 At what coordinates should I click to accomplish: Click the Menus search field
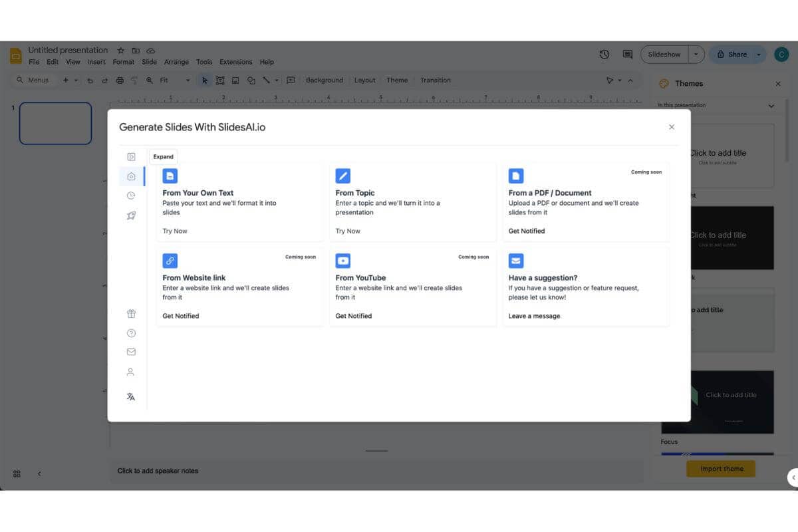pos(35,80)
